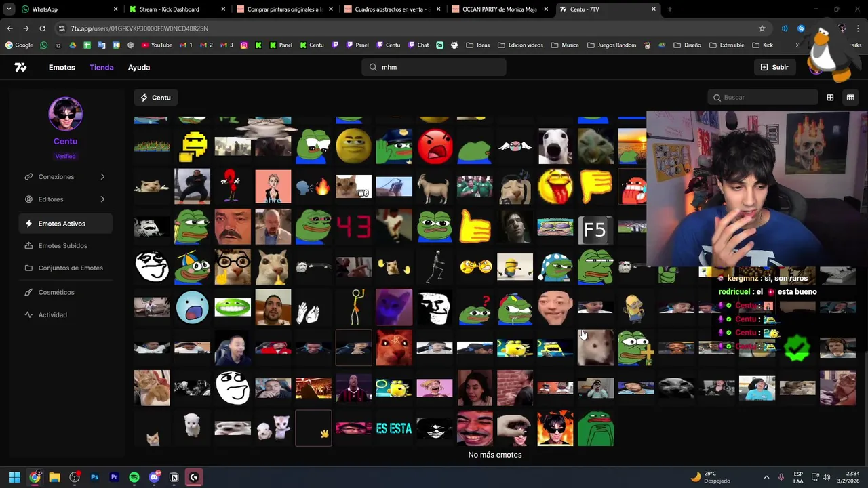Show hidden system tray icons
This screenshot has height=488, width=868.
[766, 477]
